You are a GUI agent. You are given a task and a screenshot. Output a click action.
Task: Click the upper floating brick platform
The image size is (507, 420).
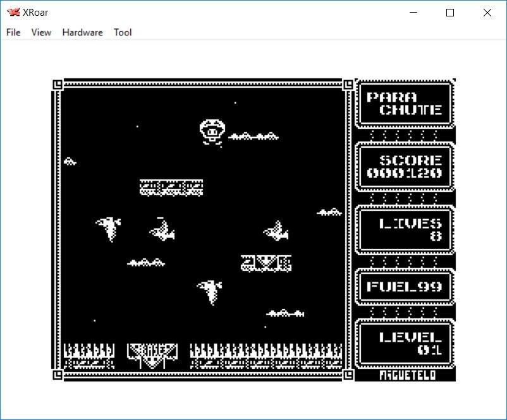click(x=171, y=188)
